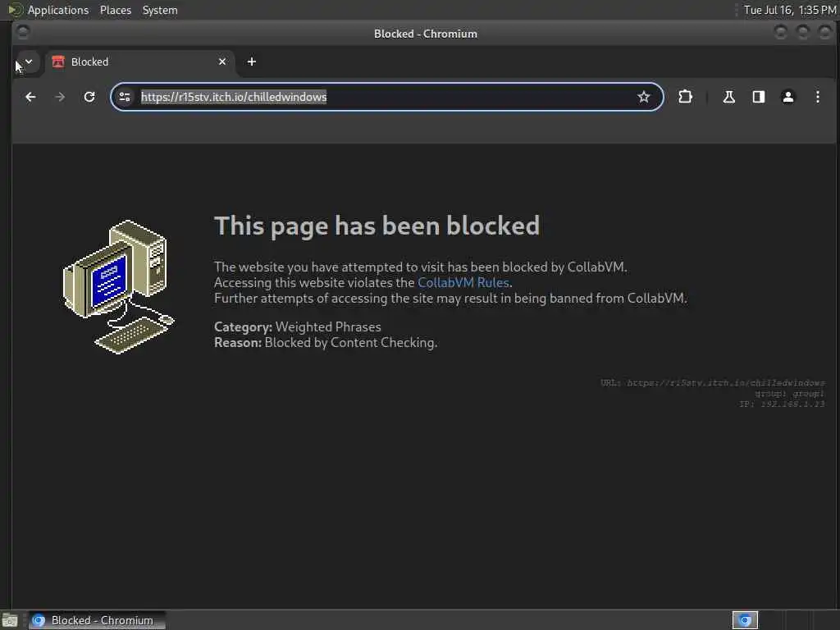
Task: Click the window menu button in titlebar
Action: coord(22,33)
